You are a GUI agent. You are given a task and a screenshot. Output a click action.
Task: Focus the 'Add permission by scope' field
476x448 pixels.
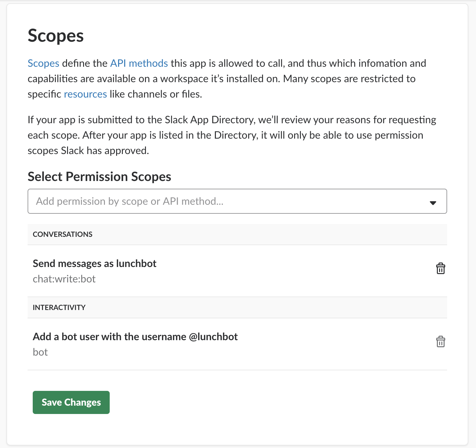point(237,201)
